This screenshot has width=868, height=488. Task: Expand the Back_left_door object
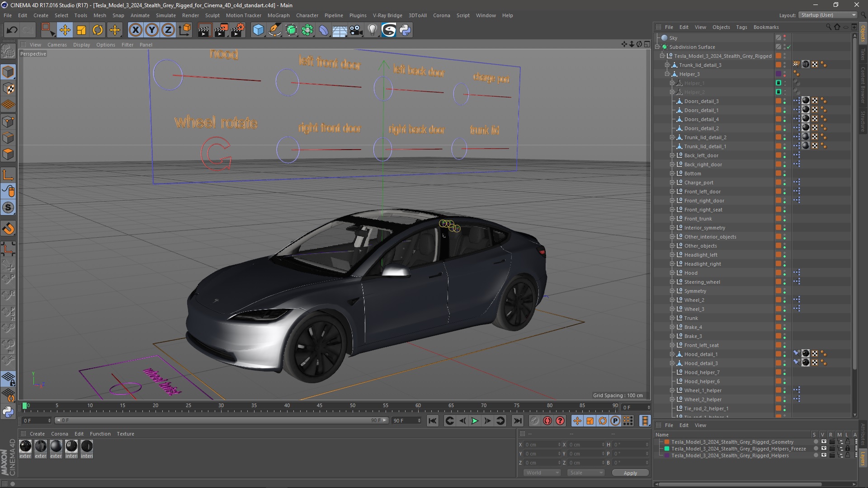(x=672, y=155)
